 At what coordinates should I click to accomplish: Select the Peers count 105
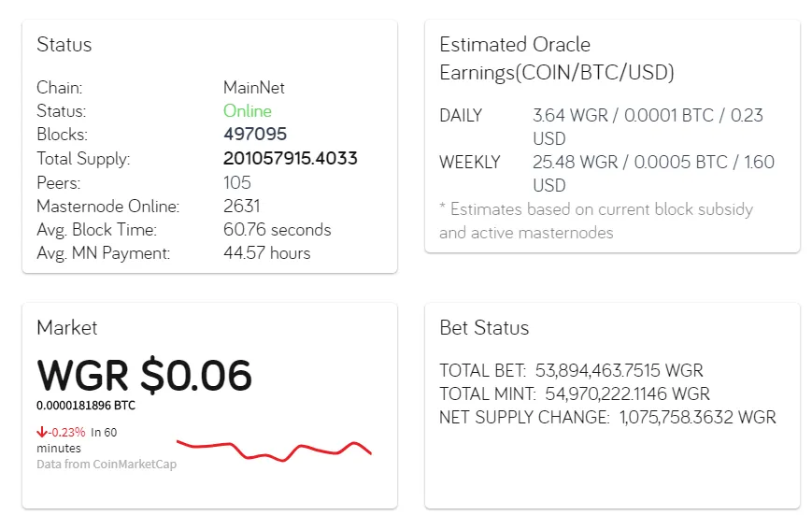pyautogui.click(x=237, y=182)
